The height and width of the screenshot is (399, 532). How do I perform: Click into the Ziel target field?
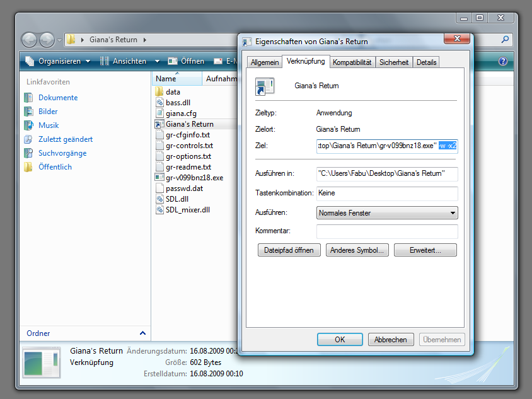point(387,146)
